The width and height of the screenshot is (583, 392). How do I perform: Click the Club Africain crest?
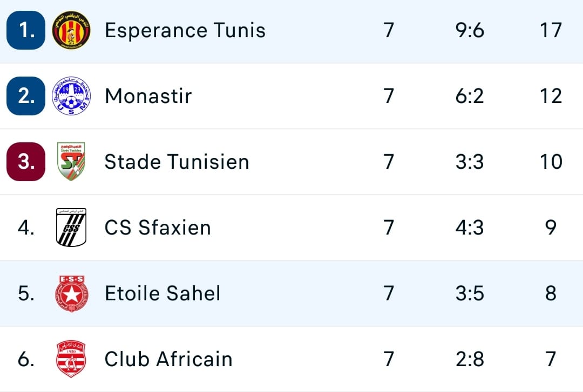click(71, 359)
